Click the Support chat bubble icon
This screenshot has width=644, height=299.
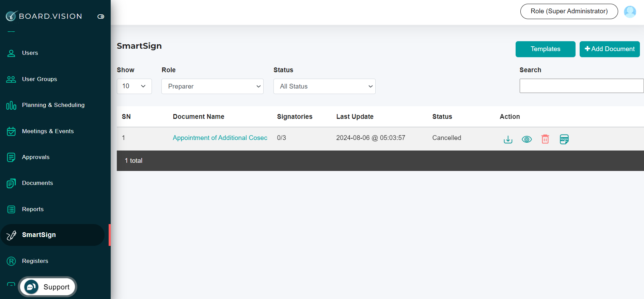tap(31, 287)
